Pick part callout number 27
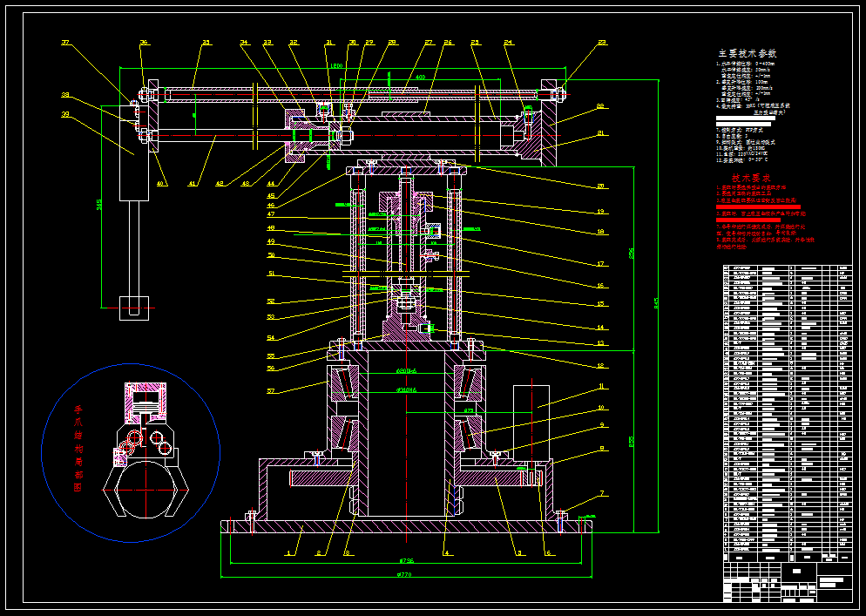The width and height of the screenshot is (866, 616). 430,43
